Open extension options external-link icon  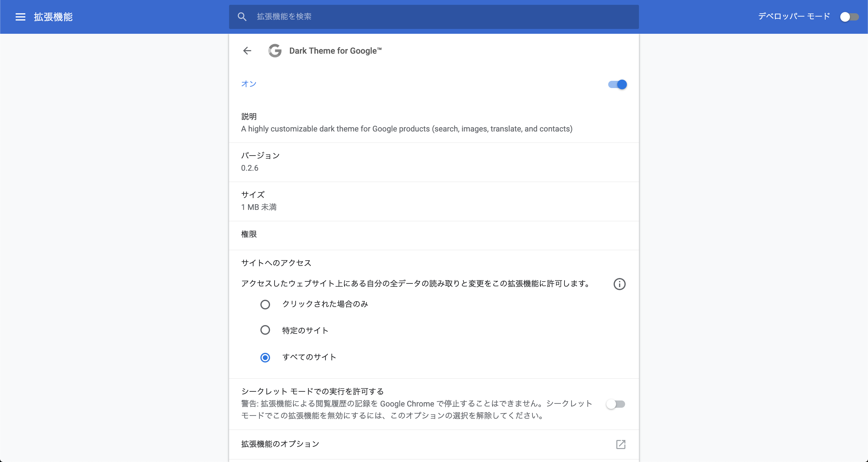click(x=621, y=444)
